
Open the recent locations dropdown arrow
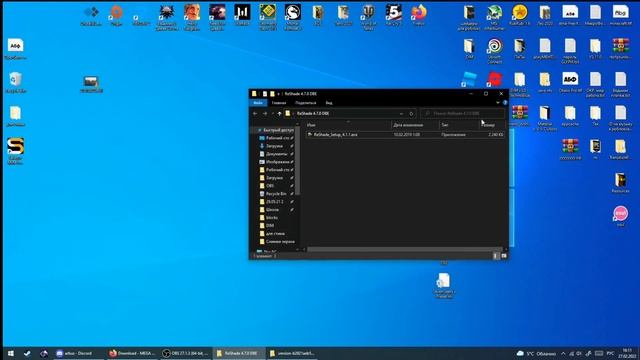pos(272,113)
